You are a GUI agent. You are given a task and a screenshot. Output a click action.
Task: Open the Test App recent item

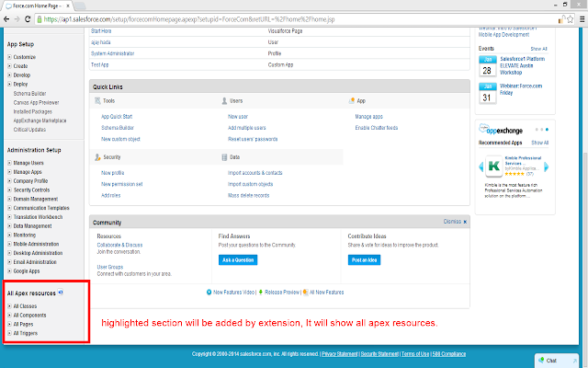click(100, 64)
